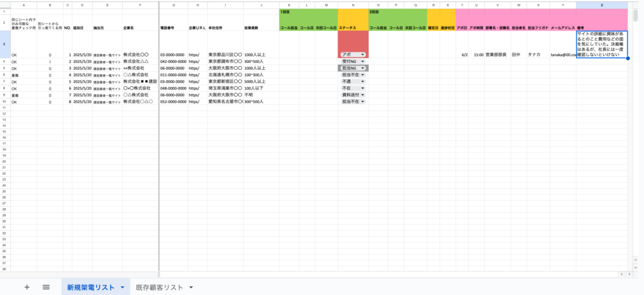Select column N header
The width and height of the screenshot is (644, 295).
pyautogui.click(x=352, y=4)
